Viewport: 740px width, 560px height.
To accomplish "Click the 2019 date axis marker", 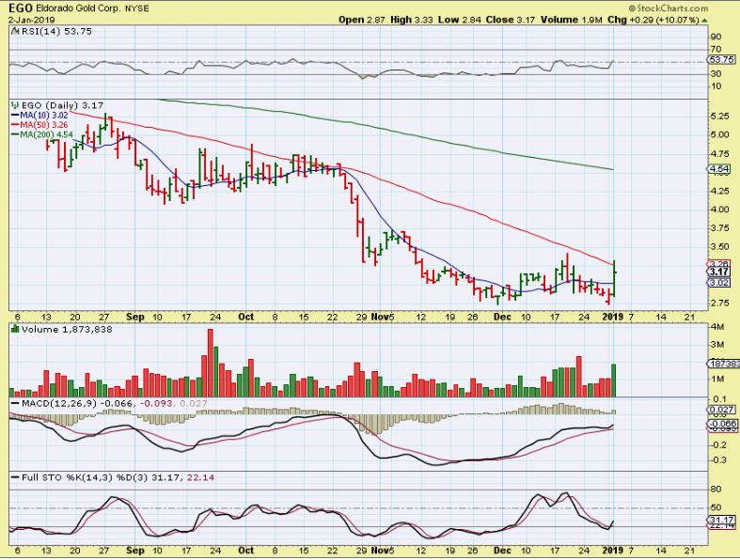I will (x=614, y=317).
